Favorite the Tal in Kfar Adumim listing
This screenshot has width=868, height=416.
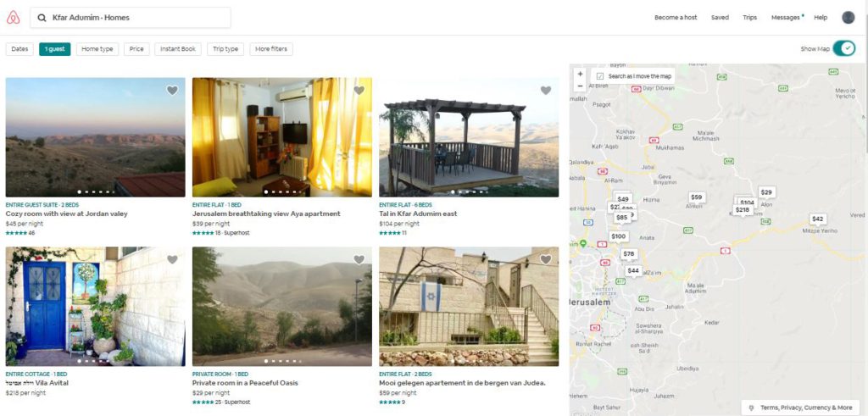[545, 91]
